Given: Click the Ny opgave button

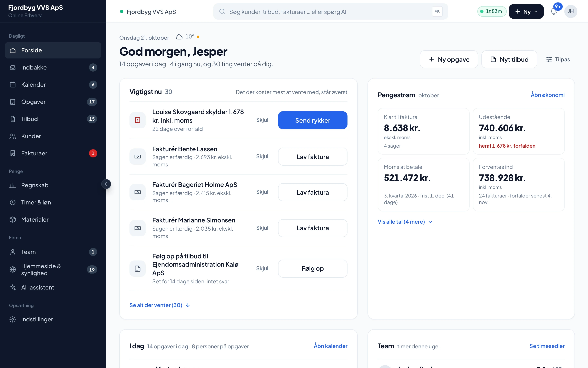Looking at the screenshot, I should point(449,59).
